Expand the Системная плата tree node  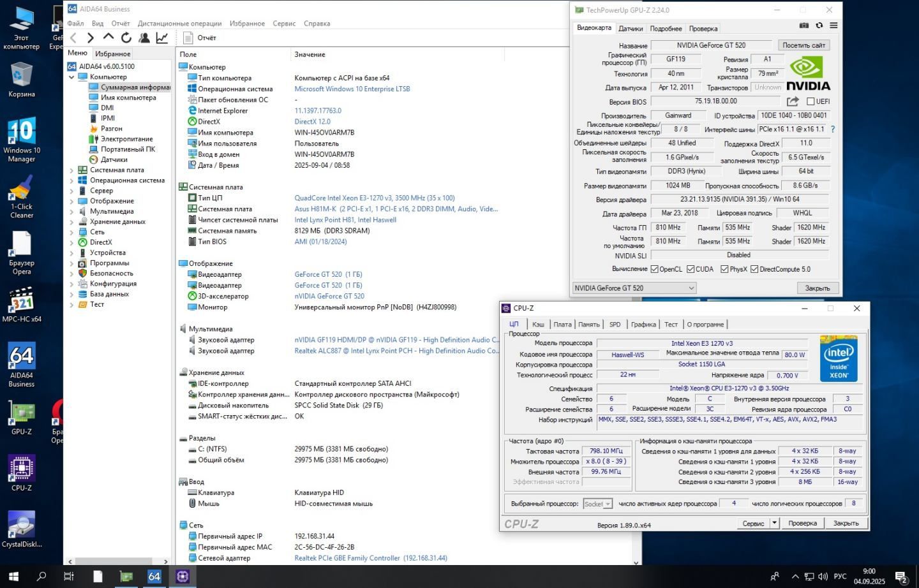tap(71, 170)
